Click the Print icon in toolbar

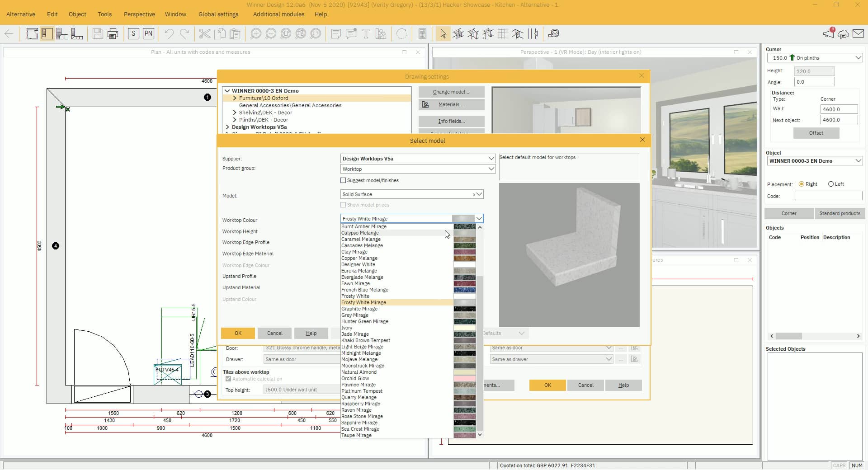tap(113, 33)
